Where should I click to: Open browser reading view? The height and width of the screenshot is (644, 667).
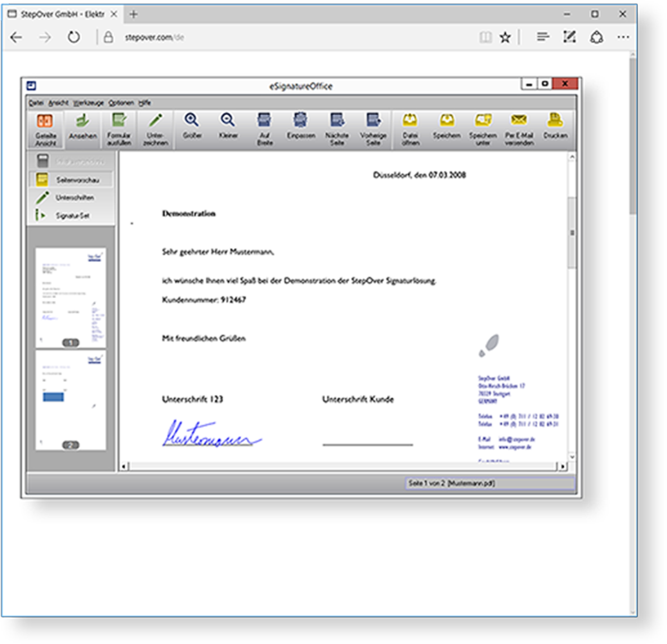[x=485, y=37]
